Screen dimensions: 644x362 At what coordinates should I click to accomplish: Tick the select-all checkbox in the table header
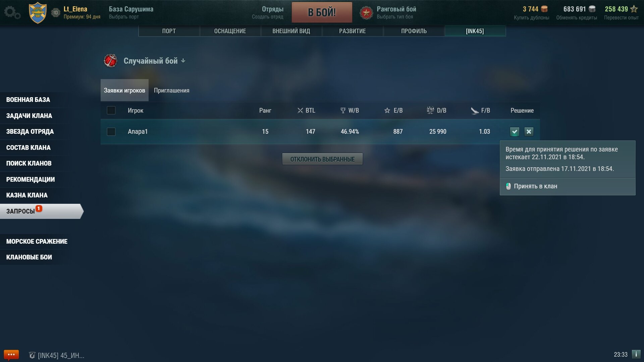(x=111, y=110)
